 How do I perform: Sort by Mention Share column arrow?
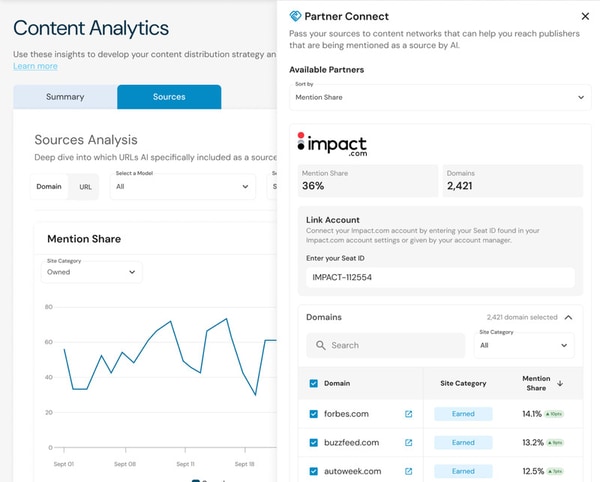coord(559,383)
